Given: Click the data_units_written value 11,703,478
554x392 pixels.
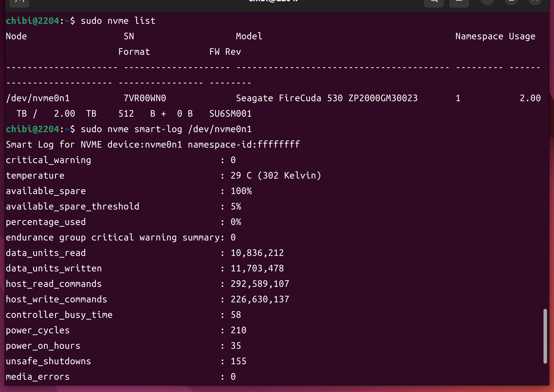Looking at the screenshot, I should (257, 268).
